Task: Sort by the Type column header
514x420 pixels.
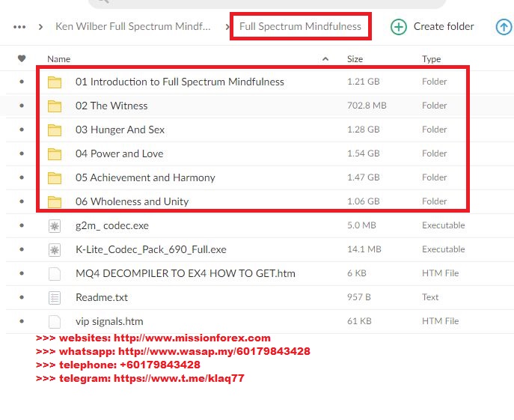Action: (432, 59)
